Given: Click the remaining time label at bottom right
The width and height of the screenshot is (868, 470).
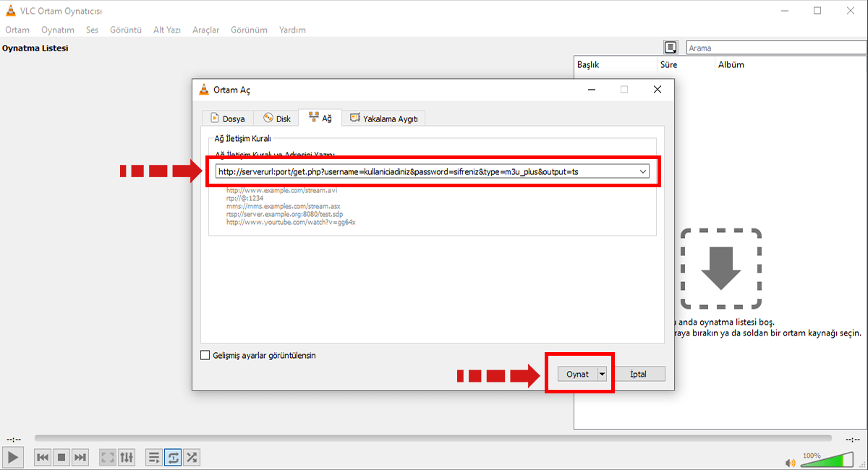Looking at the screenshot, I should point(854,439).
